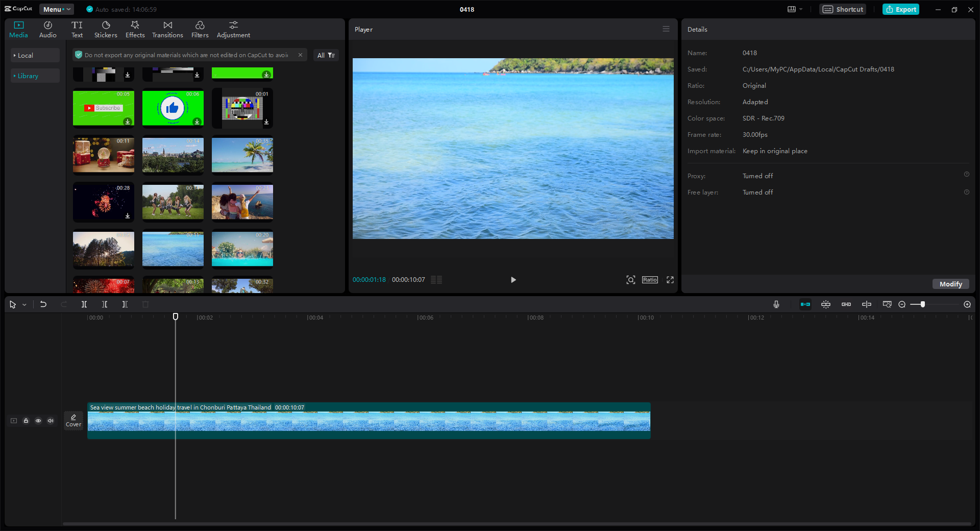Click the Modify button
Image resolution: width=980 pixels, height=531 pixels.
[x=950, y=284]
